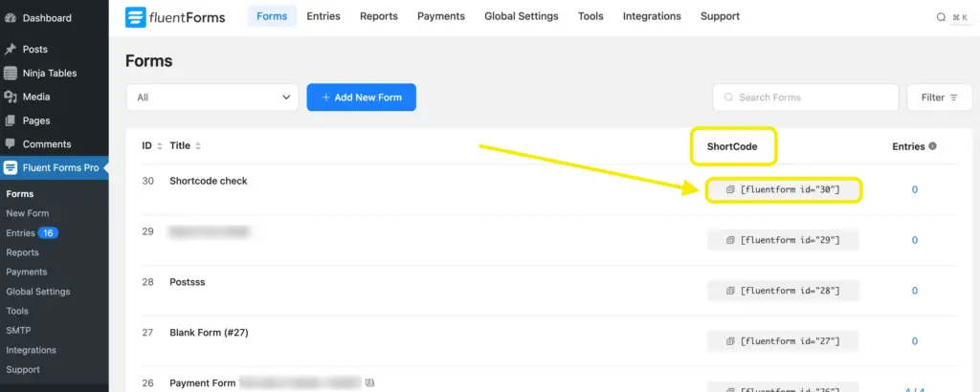Click entries count for form 28

tap(914, 291)
